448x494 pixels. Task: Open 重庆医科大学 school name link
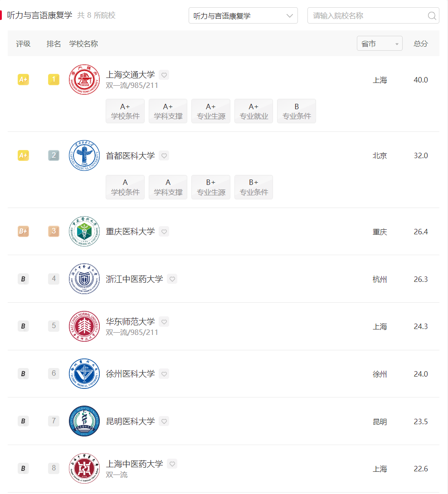[x=130, y=232]
